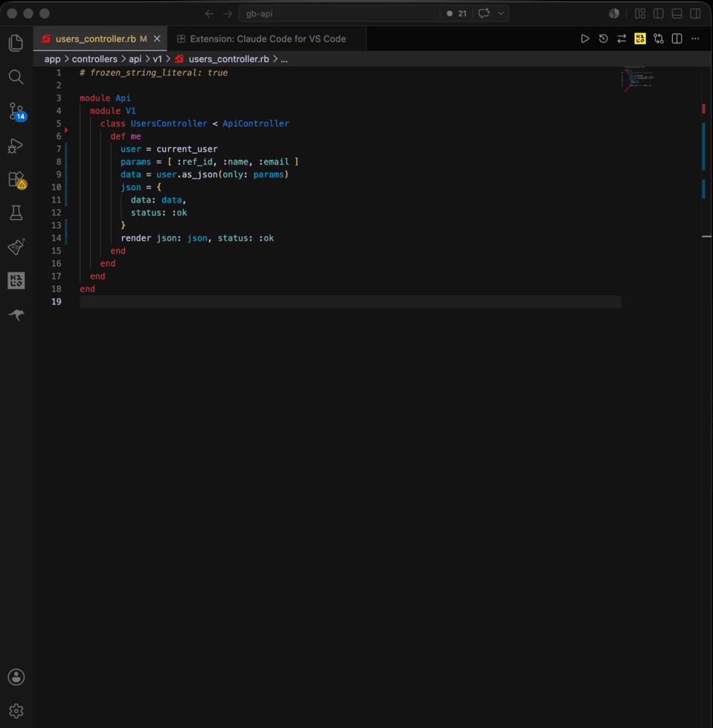Open the QR-style extension view in activity bar
The width and height of the screenshot is (713, 728).
tap(16, 281)
